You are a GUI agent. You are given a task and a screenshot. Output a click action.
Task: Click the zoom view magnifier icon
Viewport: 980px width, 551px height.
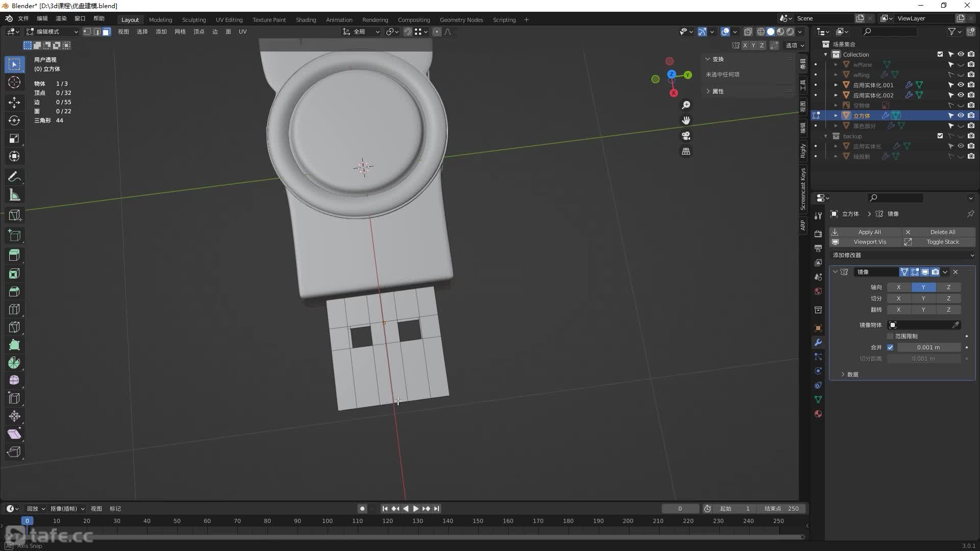point(686,105)
